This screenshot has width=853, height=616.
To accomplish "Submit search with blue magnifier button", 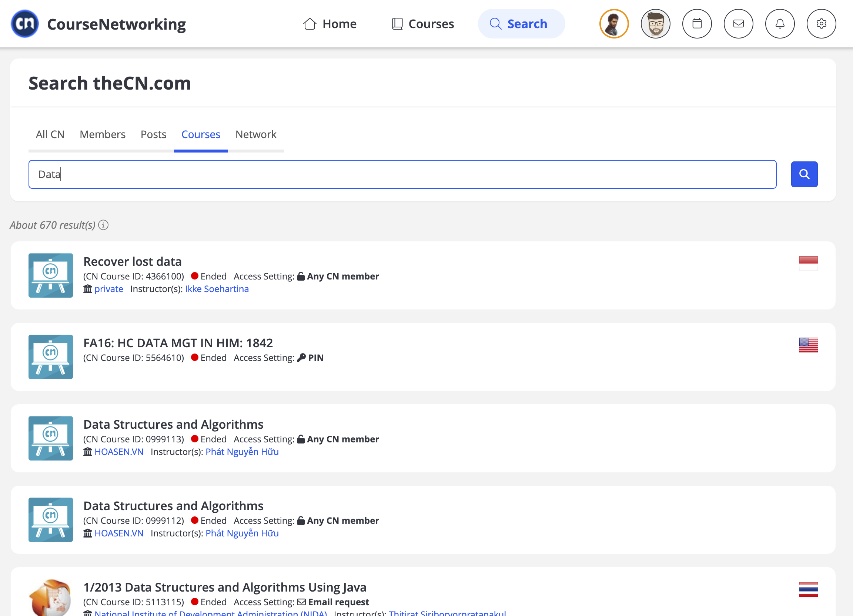I will click(x=804, y=174).
